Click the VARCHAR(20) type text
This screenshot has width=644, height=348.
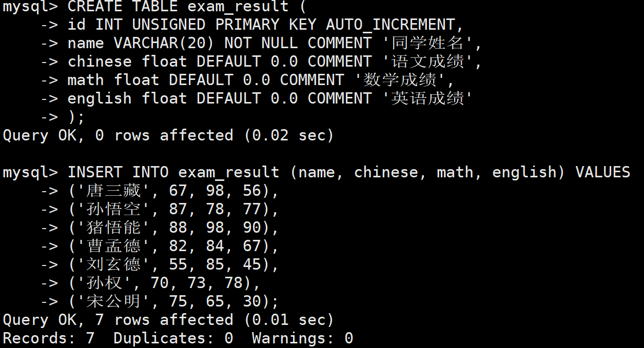164,43
